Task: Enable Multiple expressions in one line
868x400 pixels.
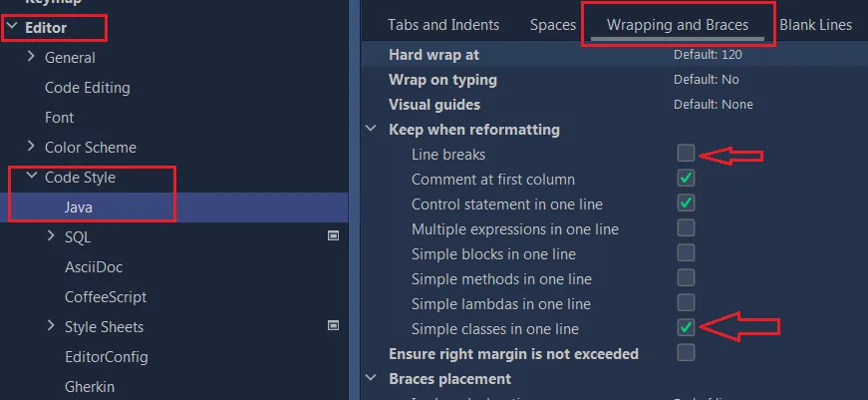Action: click(686, 228)
